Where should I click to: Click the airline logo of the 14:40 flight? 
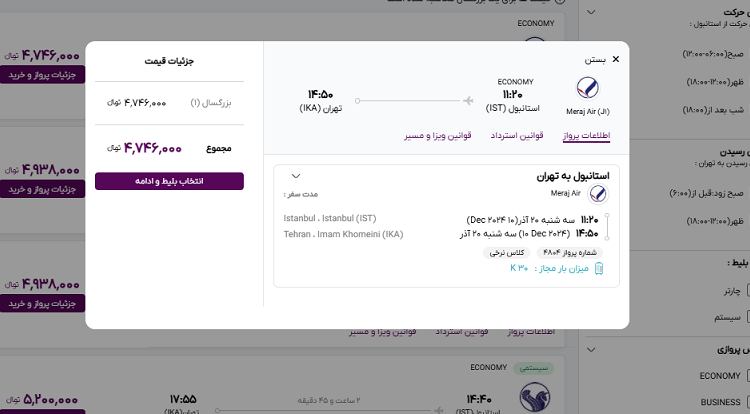click(534, 398)
